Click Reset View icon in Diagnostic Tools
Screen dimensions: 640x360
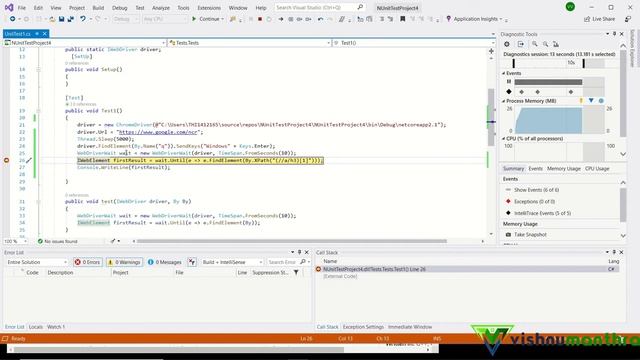556,44
